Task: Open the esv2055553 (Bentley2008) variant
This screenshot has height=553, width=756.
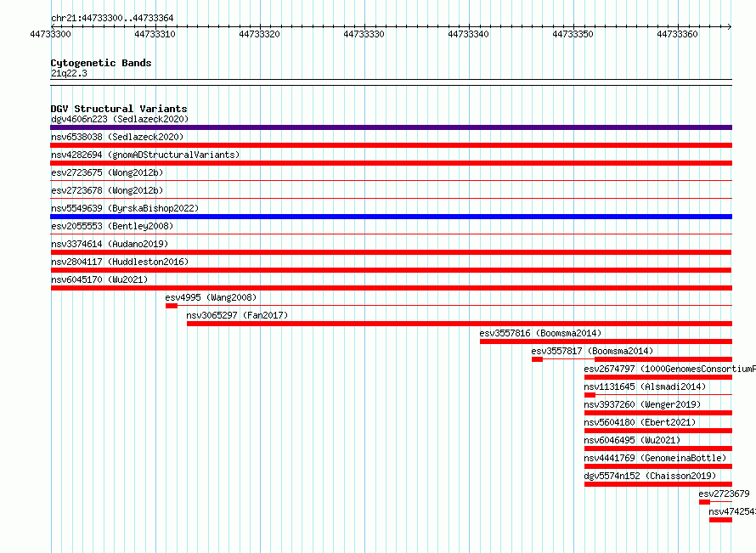Action: (x=112, y=226)
